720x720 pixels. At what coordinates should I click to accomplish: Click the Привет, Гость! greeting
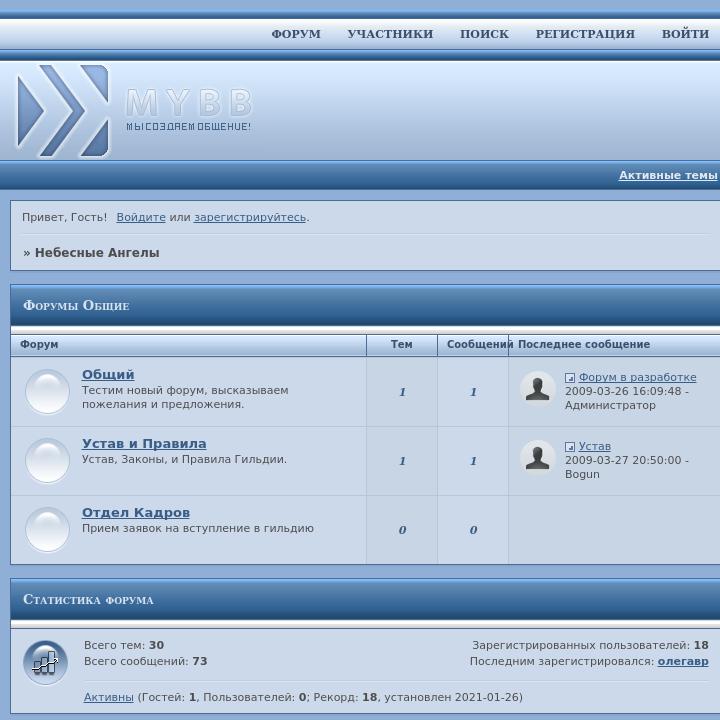pos(64,217)
